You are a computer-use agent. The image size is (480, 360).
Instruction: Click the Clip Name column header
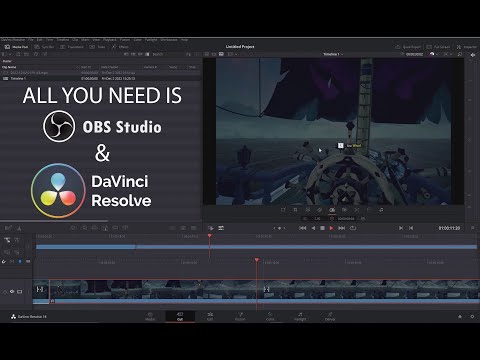[9, 67]
